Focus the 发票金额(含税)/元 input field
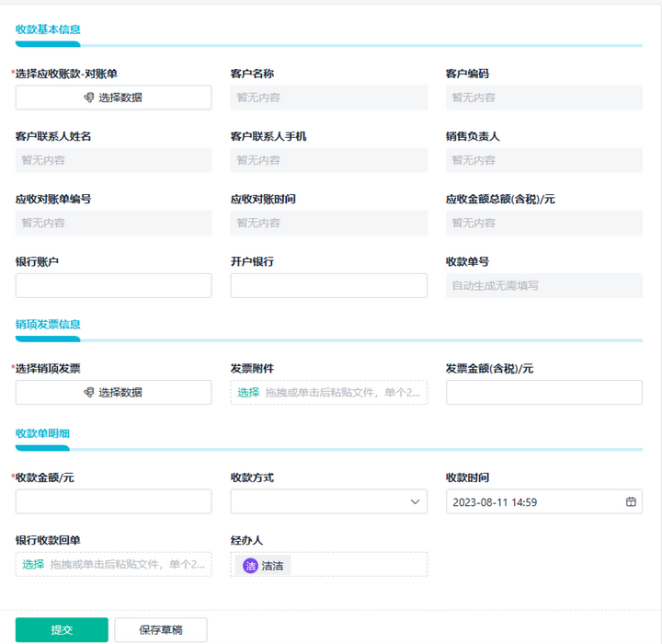The height and width of the screenshot is (644, 662). [543, 393]
